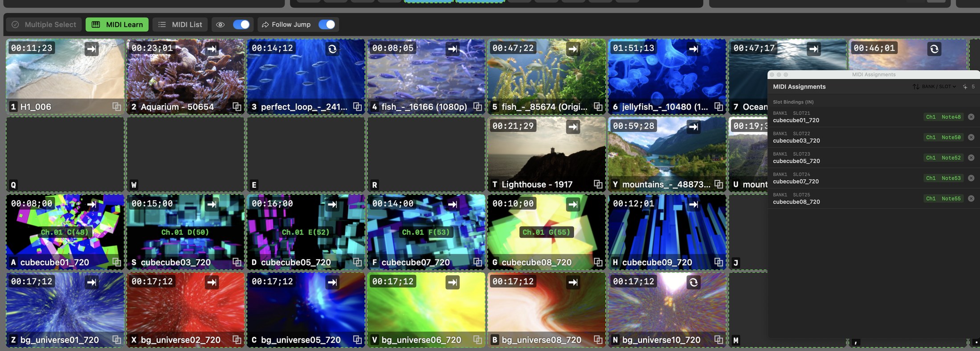Click the loop icon on bg_universe10_720 clip

click(694, 282)
